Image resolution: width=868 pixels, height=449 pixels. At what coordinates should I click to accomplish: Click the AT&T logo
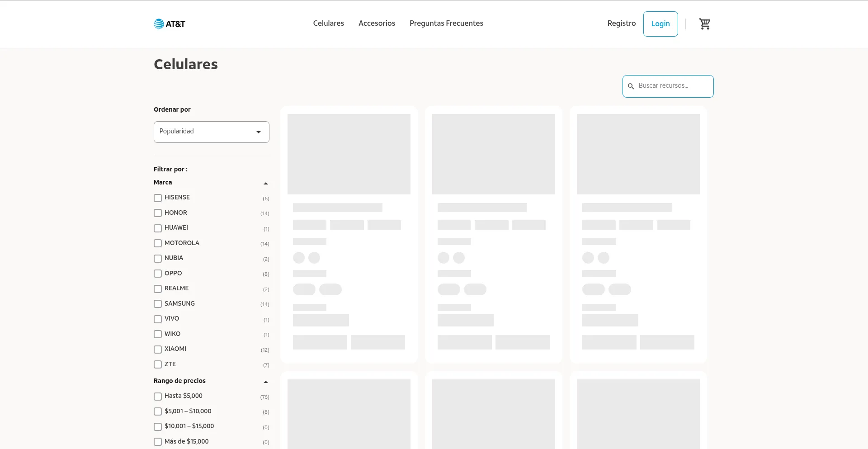pos(170,24)
